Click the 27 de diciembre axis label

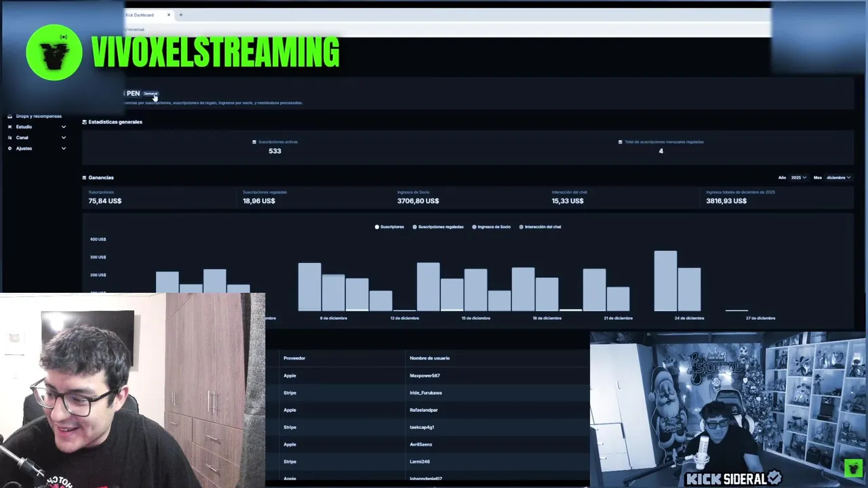(x=761, y=319)
